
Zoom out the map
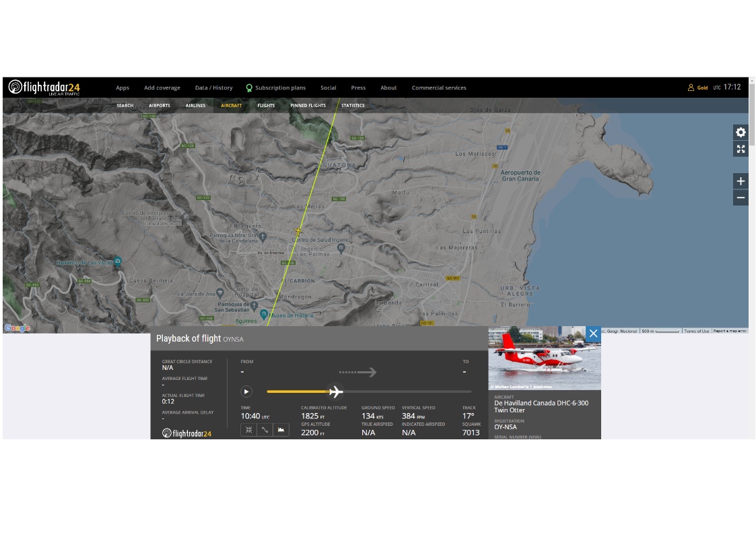(741, 198)
